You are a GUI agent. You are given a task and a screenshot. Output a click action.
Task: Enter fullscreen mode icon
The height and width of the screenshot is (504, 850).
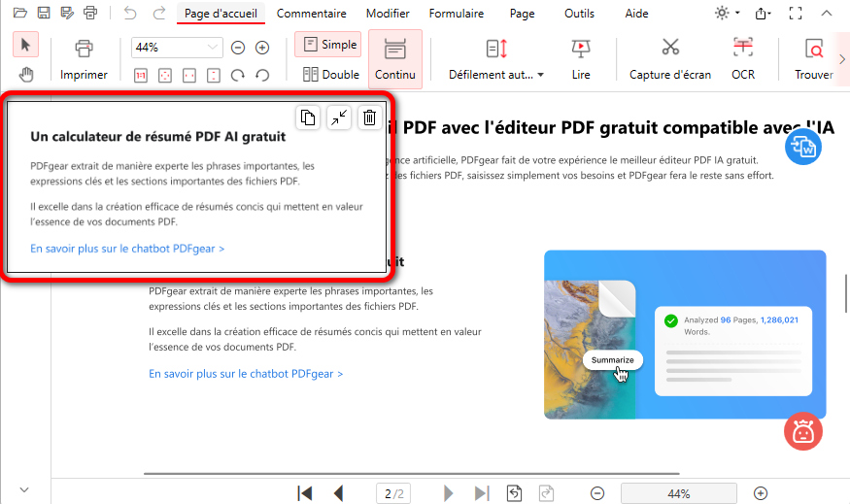(796, 14)
